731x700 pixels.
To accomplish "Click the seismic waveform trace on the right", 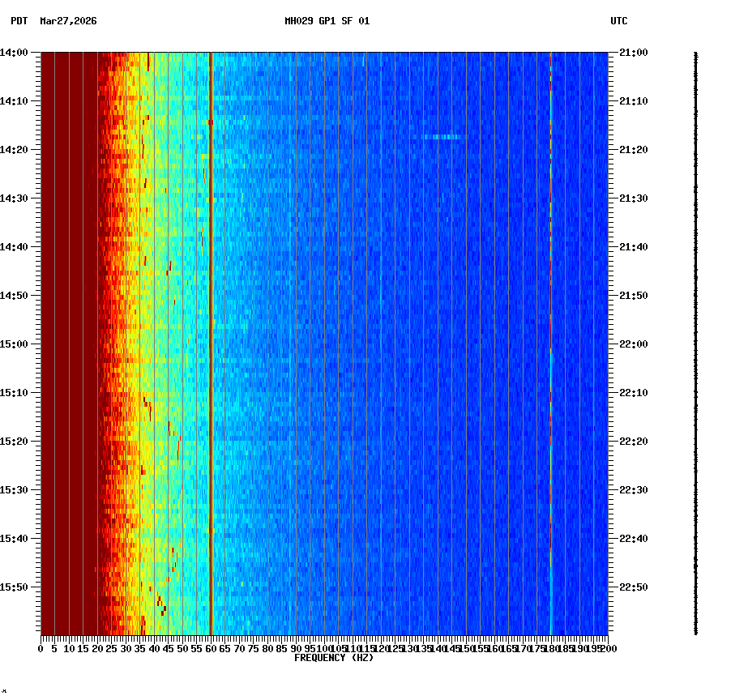I will (695, 340).
